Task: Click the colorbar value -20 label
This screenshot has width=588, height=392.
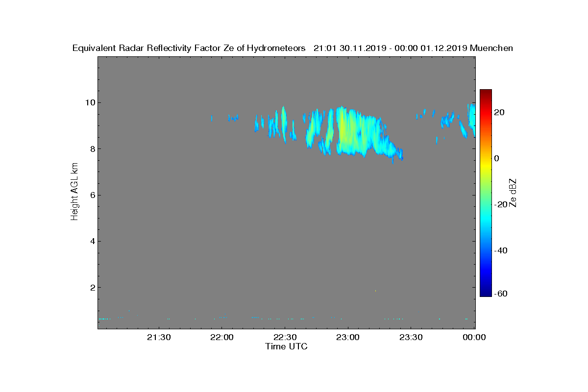Action: [501, 205]
